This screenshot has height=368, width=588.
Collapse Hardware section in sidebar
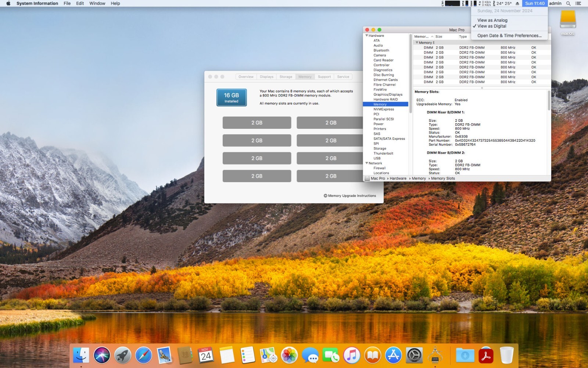point(366,36)
